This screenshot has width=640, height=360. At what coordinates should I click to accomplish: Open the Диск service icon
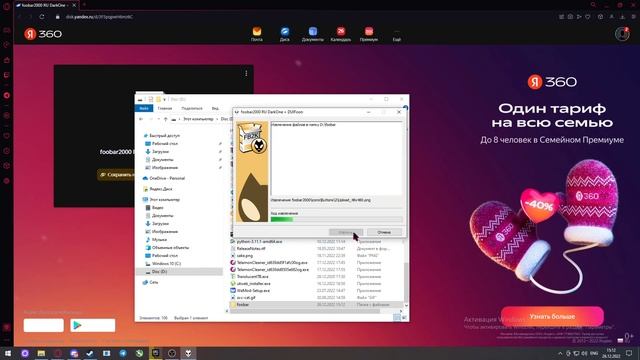pyautogui.click(x=285, y=34)
